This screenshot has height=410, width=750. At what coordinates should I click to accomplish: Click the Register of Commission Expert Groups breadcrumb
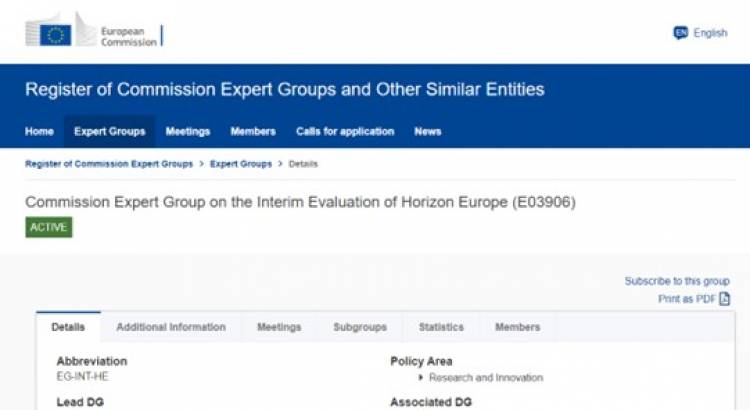coord(109,164)
